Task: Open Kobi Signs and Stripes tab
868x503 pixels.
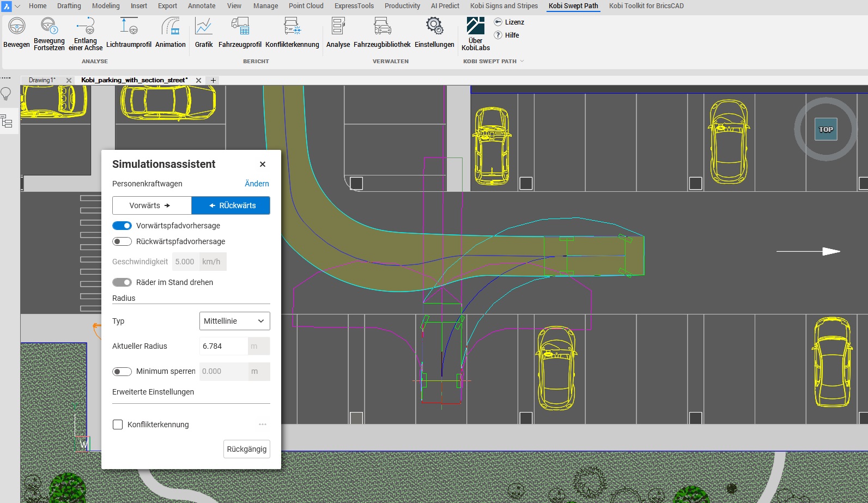Action: (x=504, y=6)
